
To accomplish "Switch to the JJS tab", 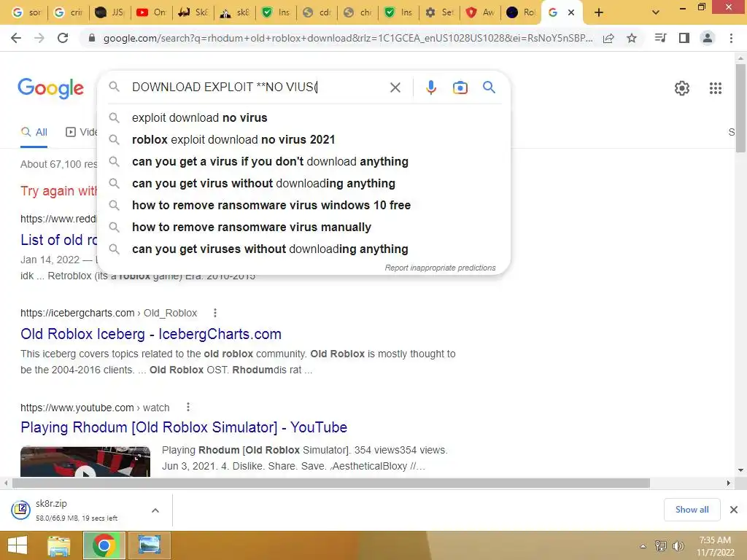I will coord(109,13).
